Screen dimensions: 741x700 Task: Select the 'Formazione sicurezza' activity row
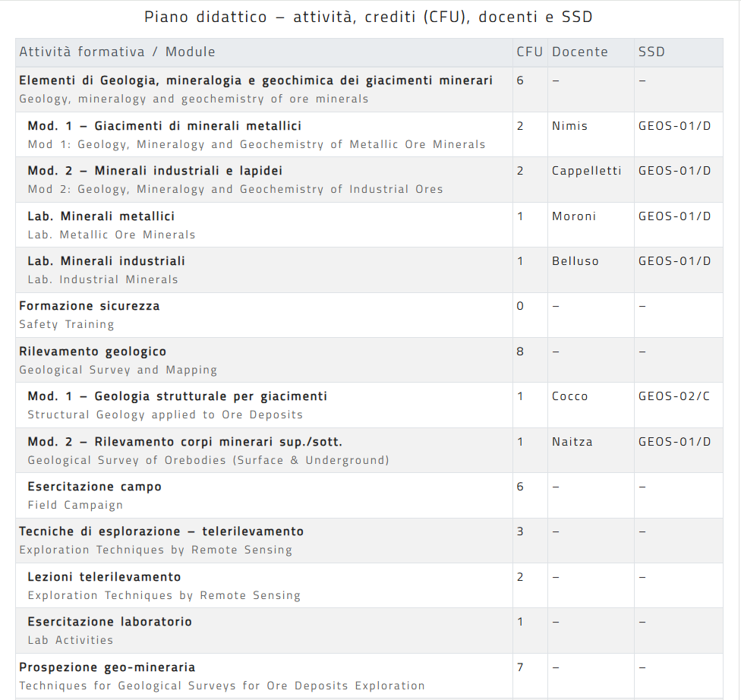point(90,306)
